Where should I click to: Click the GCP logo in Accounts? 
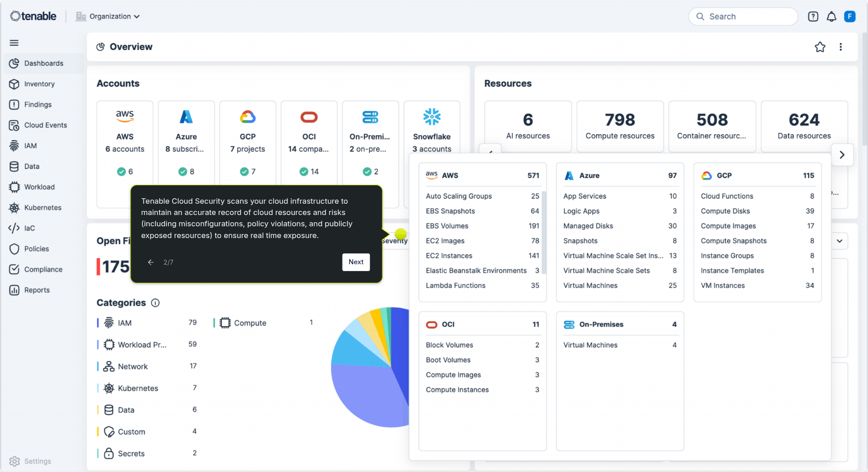point(248,117)
